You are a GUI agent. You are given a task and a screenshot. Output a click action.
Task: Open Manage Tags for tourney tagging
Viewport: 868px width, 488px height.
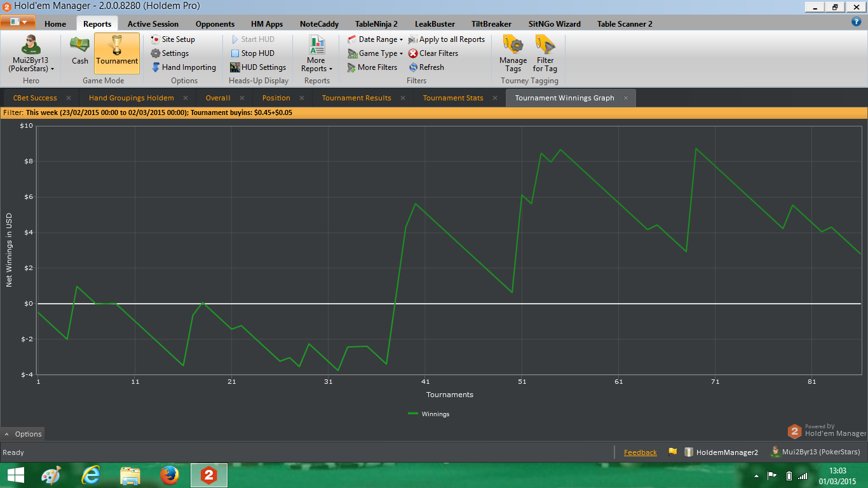[513, 54]
